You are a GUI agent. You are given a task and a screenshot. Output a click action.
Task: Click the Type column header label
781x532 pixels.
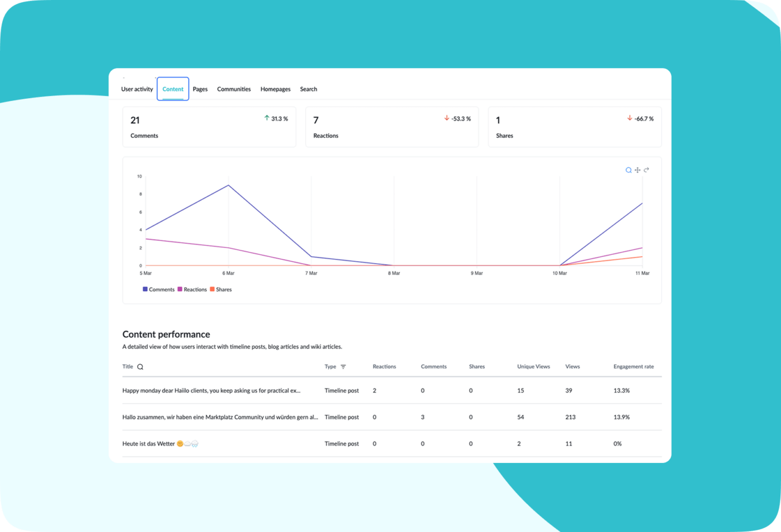pyautogui.click(x=330, y=367)
